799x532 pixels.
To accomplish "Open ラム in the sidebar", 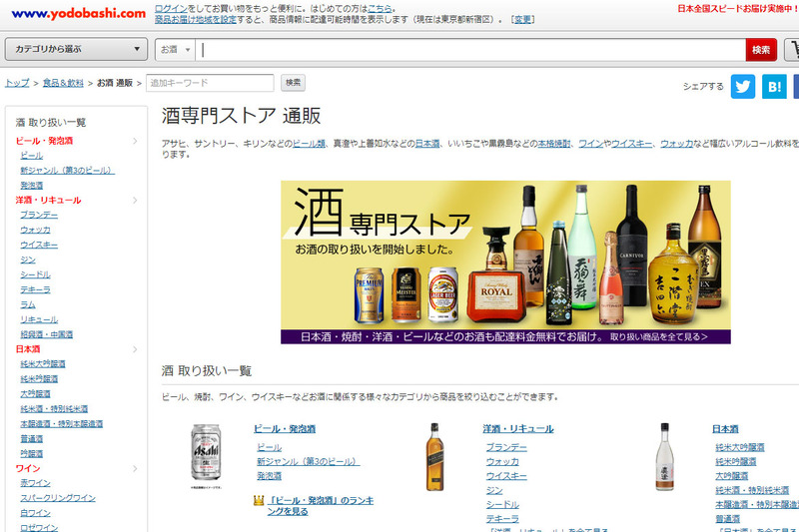I will [28, 304].
